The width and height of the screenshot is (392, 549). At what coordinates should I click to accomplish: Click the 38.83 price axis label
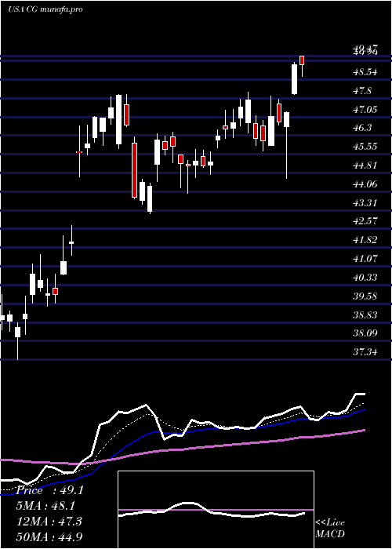pyautogui.click(x=365, y=315)
